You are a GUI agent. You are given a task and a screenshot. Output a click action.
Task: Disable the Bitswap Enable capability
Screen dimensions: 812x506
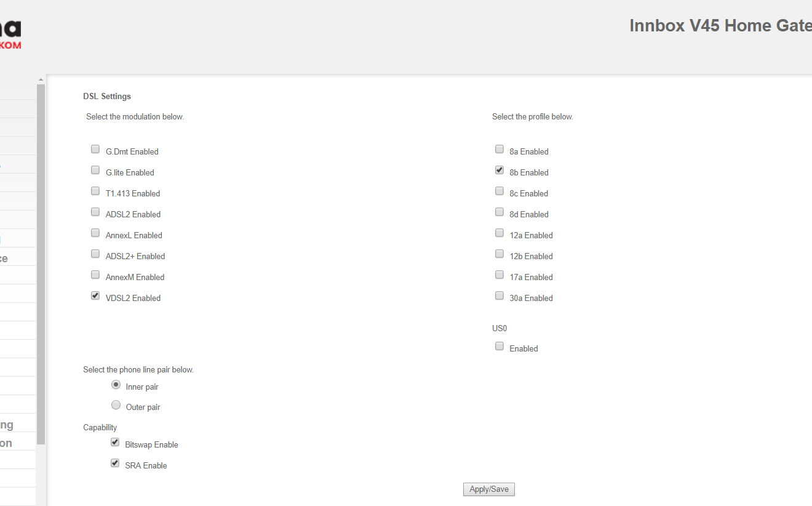(115, 442)
